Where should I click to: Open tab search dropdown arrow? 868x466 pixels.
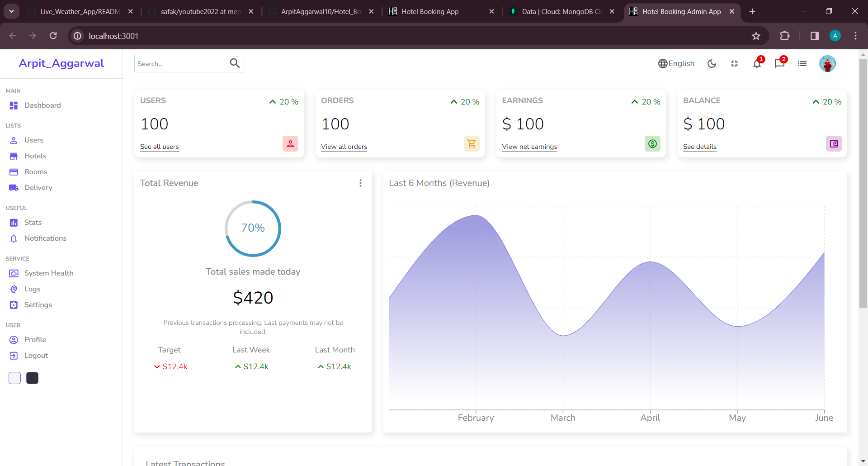(11, 11)
